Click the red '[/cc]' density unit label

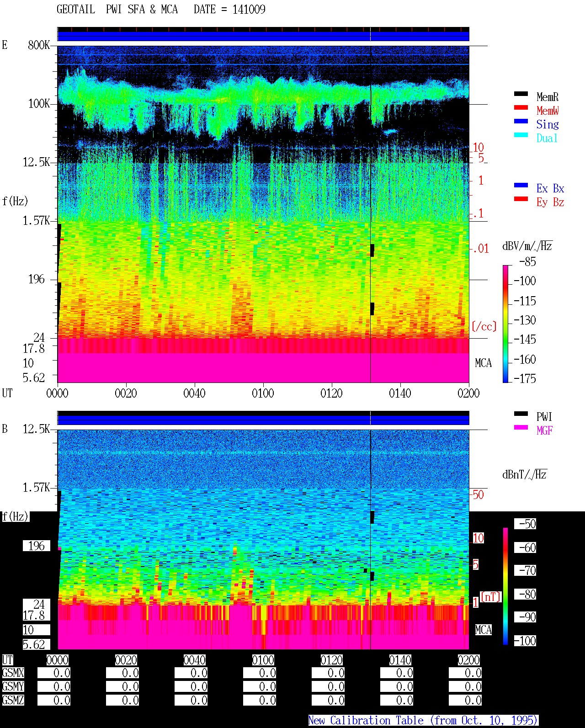pyautogui.click(x=484, y=326)
